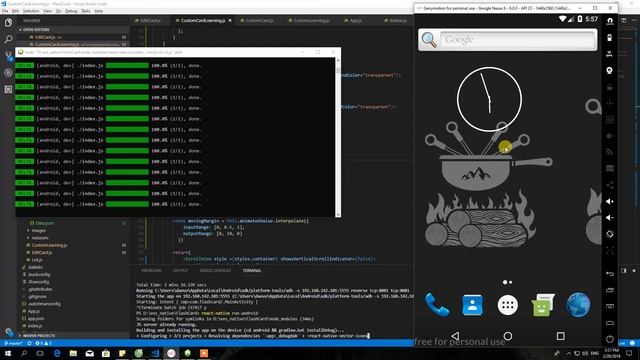Click the magnifier icon in Google search widget
Screen dimensions: 640x360
click(x=429, y=40)
